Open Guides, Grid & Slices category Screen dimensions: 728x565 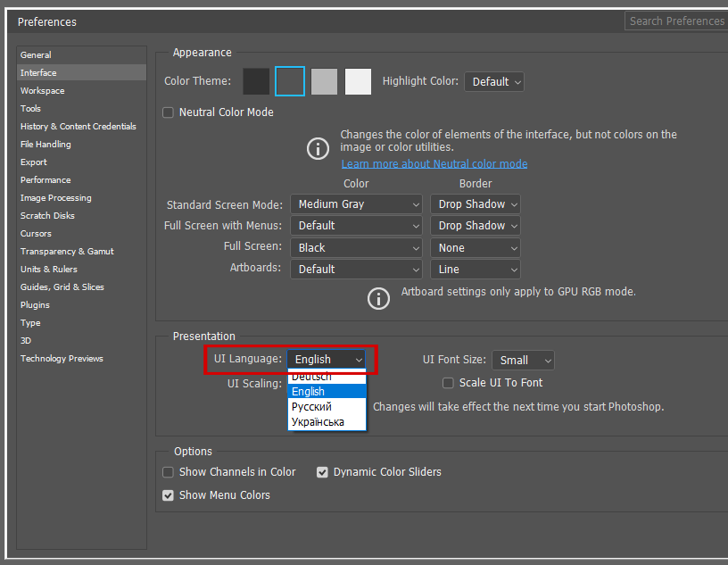(82, 287)
